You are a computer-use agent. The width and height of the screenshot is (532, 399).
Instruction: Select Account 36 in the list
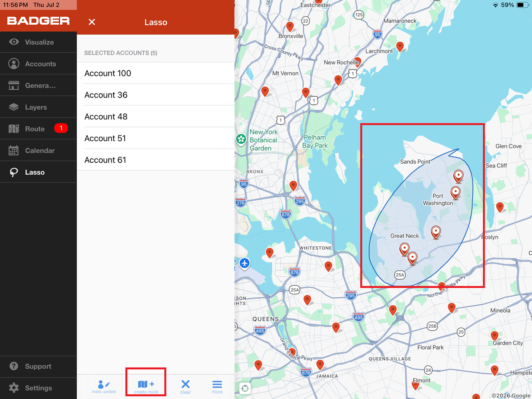coord(156,95)
